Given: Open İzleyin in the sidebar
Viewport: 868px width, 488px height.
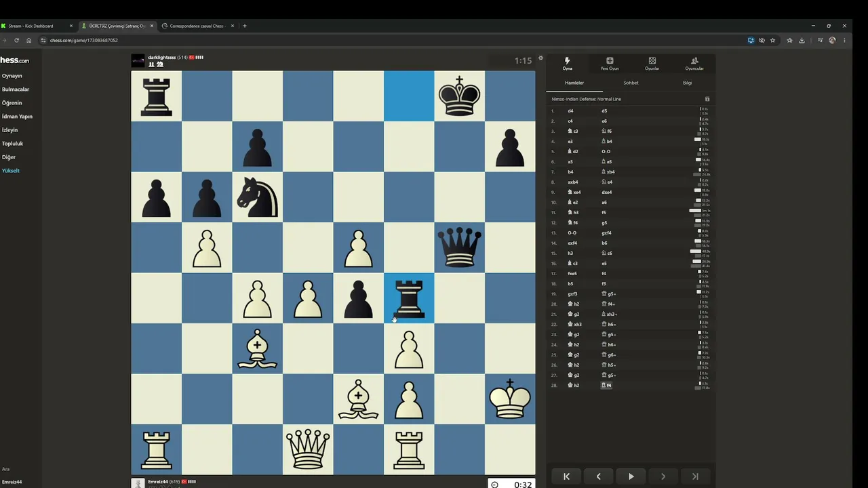Looking at the screenshot, I should point(9,130).
